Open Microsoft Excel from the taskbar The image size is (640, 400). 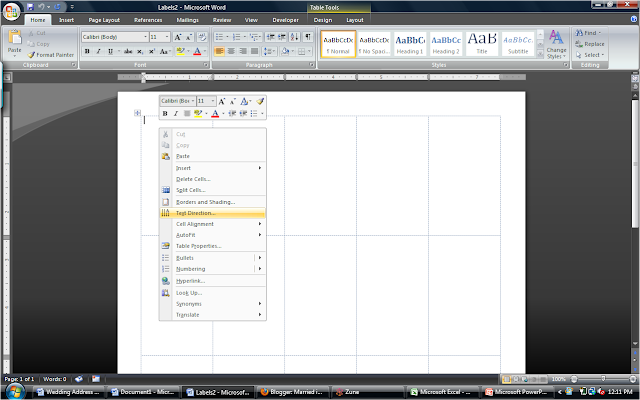point(440,392)
